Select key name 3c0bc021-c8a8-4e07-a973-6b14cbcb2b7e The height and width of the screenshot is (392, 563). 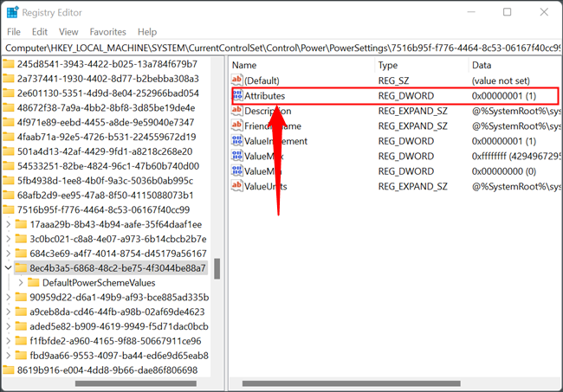pos(118,239)
